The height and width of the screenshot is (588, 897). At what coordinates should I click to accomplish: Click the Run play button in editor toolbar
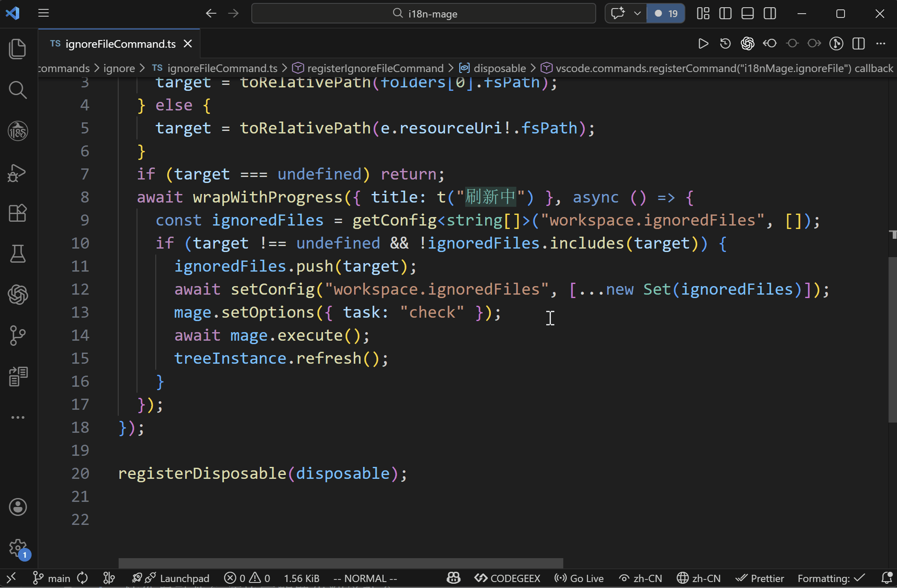[703, 43]
